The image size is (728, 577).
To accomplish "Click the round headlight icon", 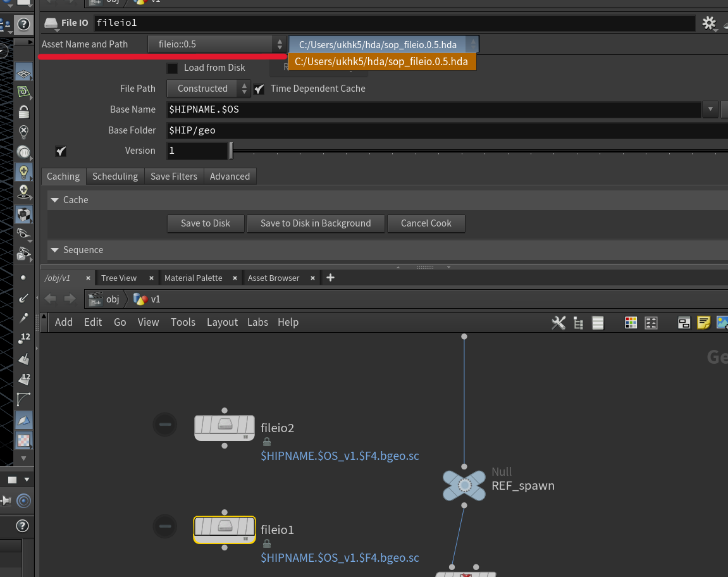I will pos(23,152).
